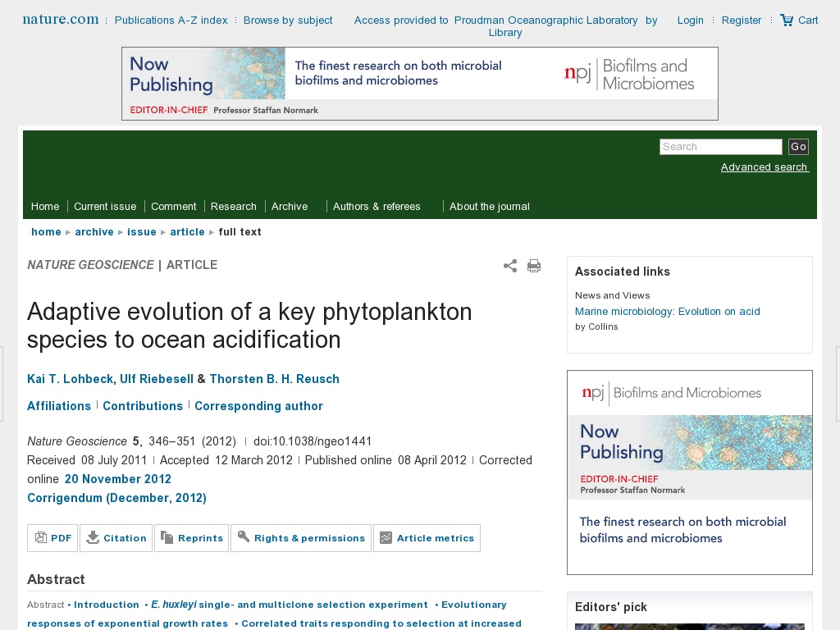Go to article breadcrumb
The height and width of the screenshot is (630, 840).
pos(188,232)
